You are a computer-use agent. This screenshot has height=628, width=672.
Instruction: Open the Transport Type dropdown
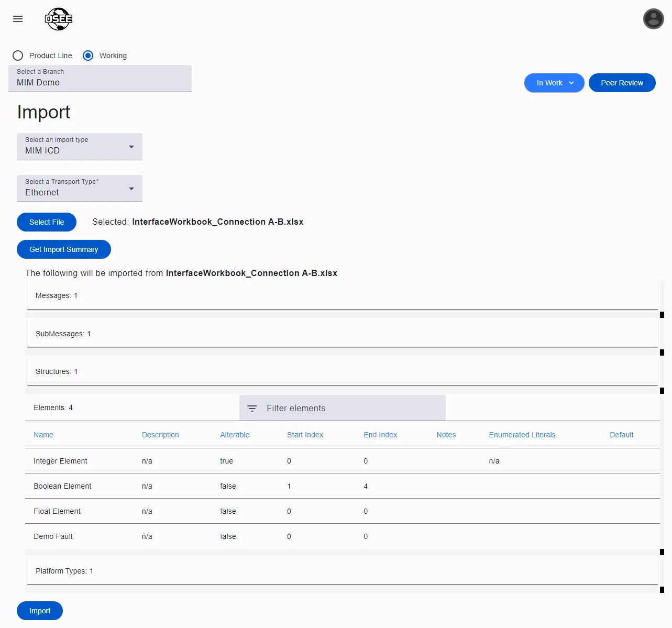point(80,189)
